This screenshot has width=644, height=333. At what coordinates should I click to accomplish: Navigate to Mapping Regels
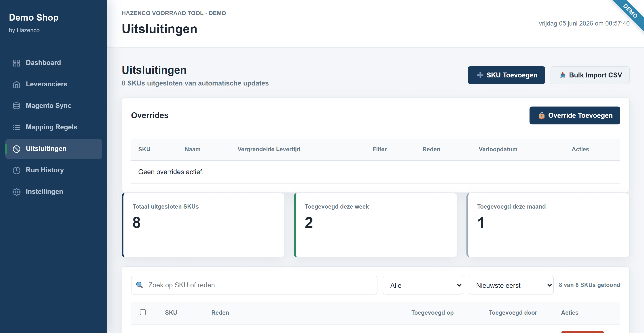[53, 127]
